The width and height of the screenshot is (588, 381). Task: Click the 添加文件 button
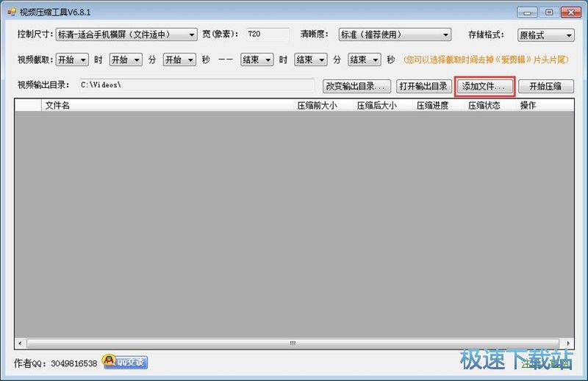[x=484, y=86]
